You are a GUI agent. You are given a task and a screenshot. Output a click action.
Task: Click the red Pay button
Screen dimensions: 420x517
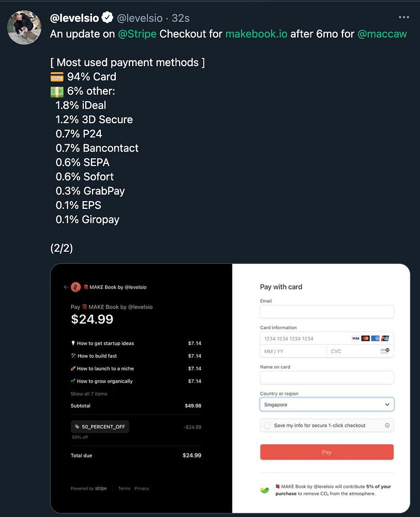point(327,452)
